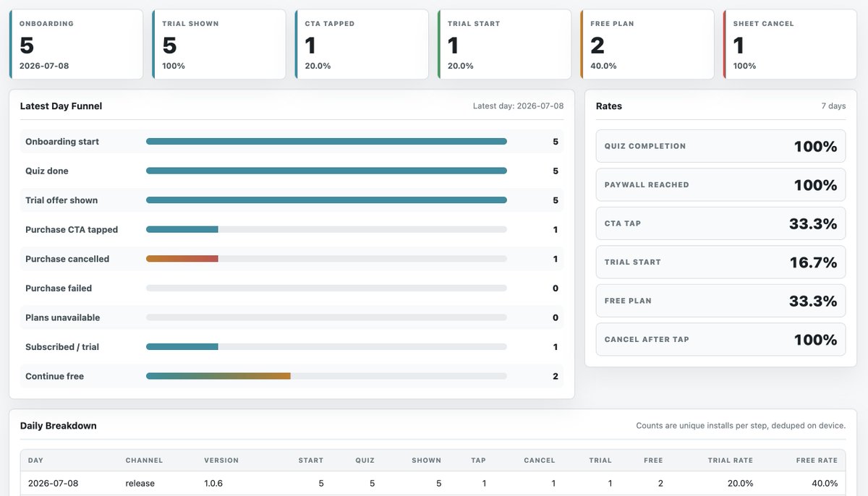Viewport: 868px width, 496px height.
Task: Click the 'Trial offer shown' funnel label
Action: [x=61, y=200]
